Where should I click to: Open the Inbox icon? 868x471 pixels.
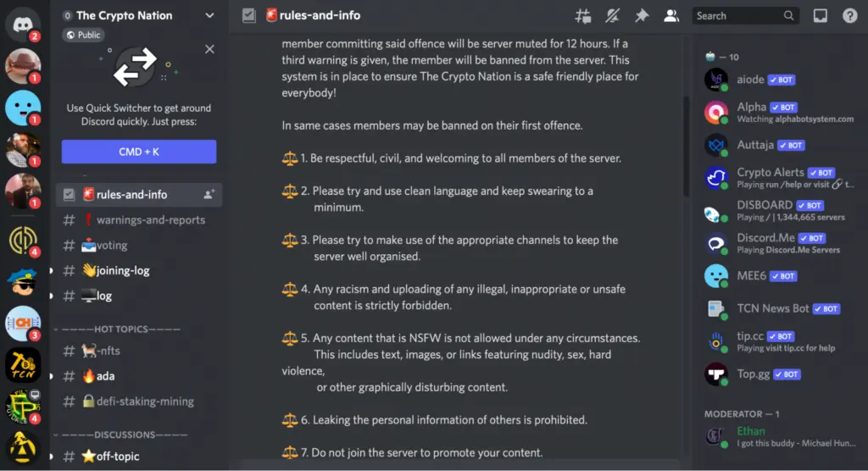[x=820, y=15]
